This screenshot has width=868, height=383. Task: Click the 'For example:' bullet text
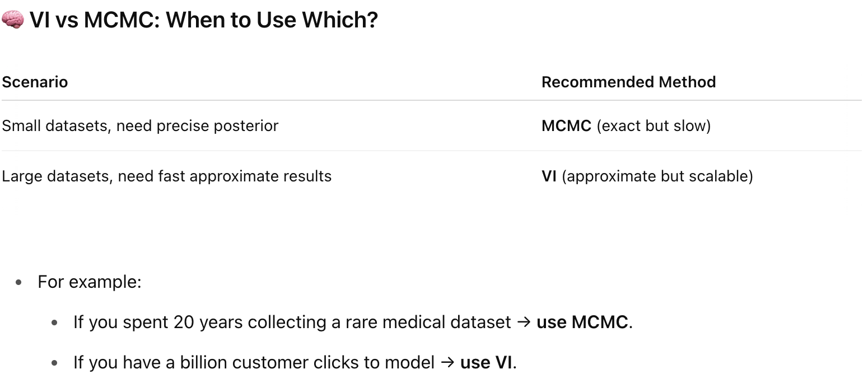pos(90,282)
